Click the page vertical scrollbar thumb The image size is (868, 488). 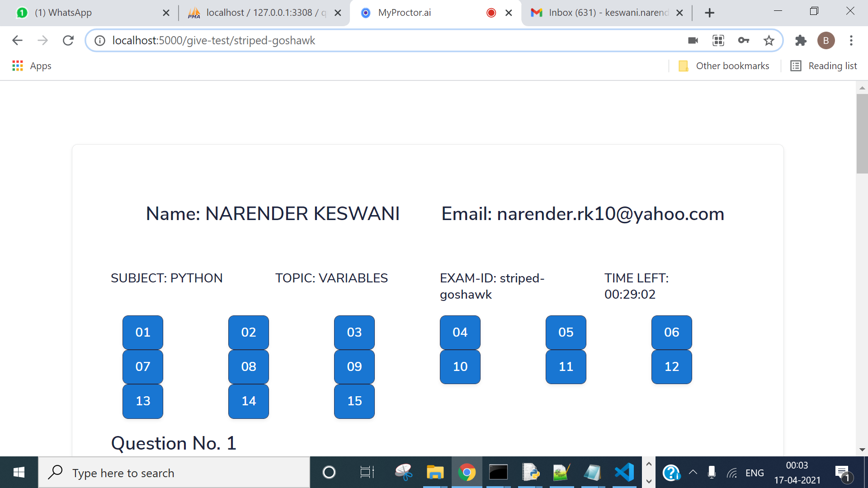pos(862,133)
